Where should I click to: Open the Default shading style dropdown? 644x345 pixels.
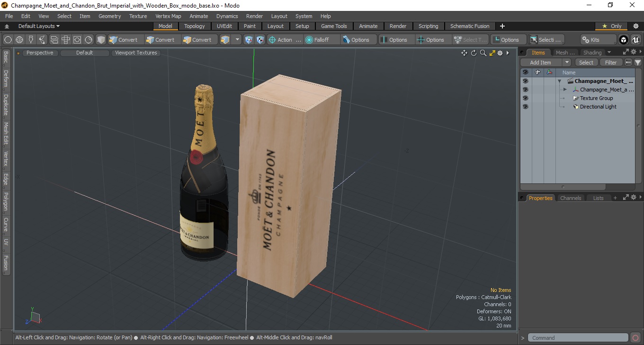coord(85,53)
